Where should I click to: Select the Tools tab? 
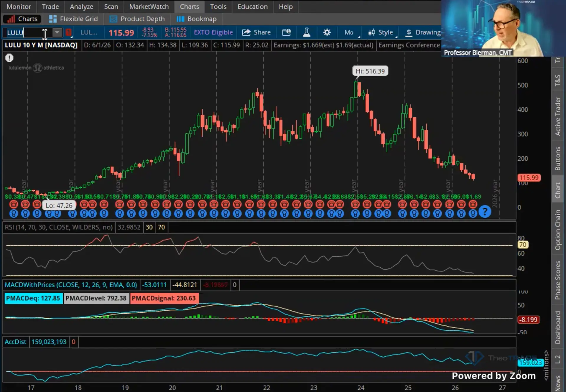(218, 6)
